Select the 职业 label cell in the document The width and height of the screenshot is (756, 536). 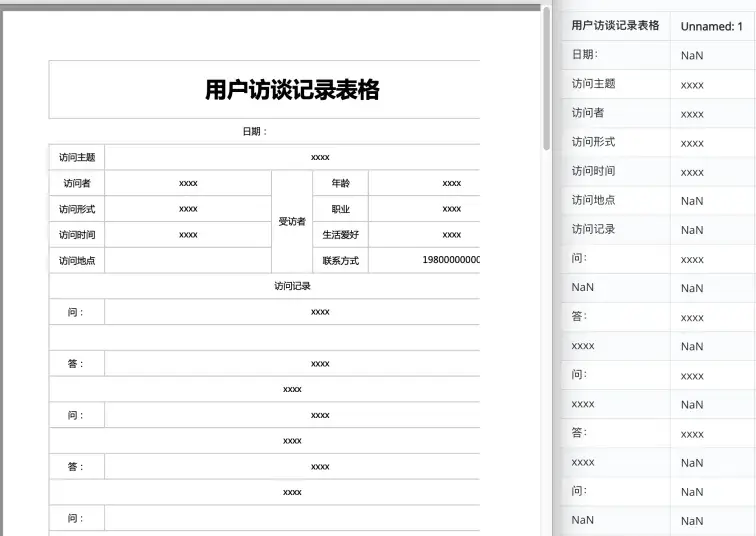pyautogui.click(x=340, y=209)
